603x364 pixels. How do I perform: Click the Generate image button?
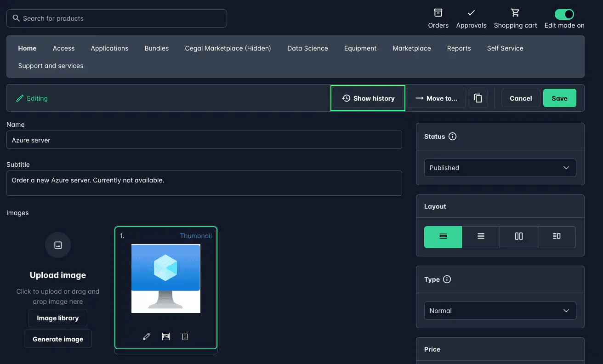click(57, 339)
